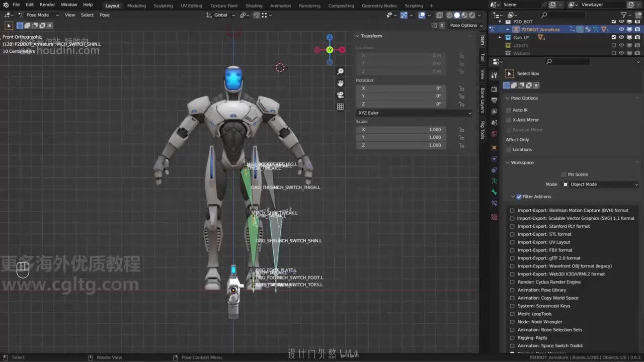Check the Pin Scene checkbox
Screen dimensions: 644x362
pos(563,174)
